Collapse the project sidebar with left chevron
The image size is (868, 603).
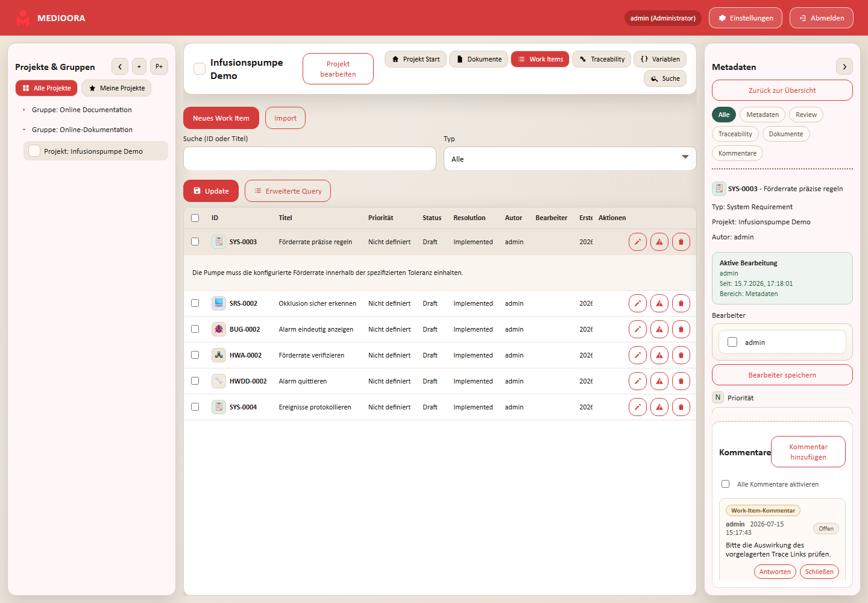[120, 66]
